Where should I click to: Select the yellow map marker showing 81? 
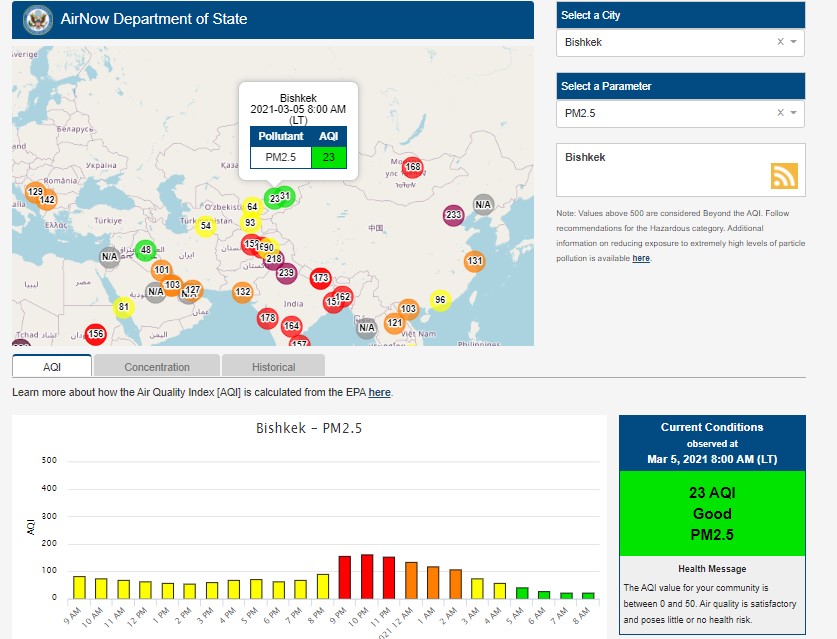click(124, 307)
